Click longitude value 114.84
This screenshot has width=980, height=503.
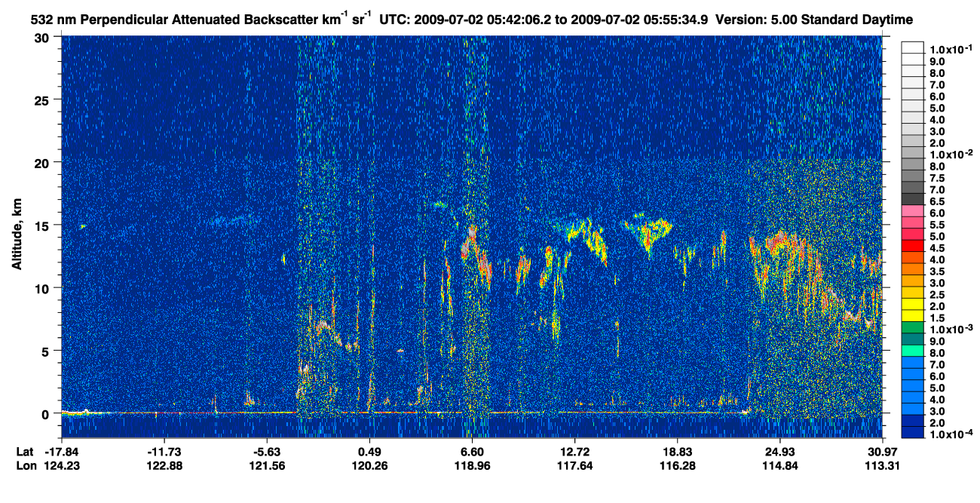tap(779, 465)
